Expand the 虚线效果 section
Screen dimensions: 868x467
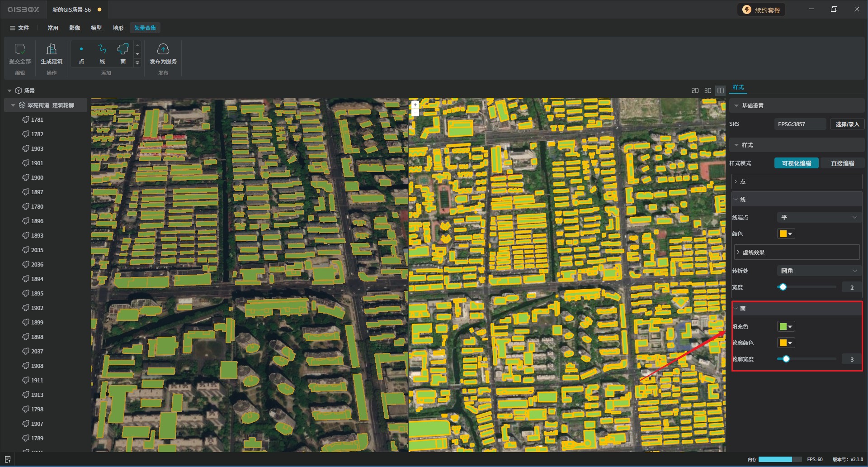[753, 253]
